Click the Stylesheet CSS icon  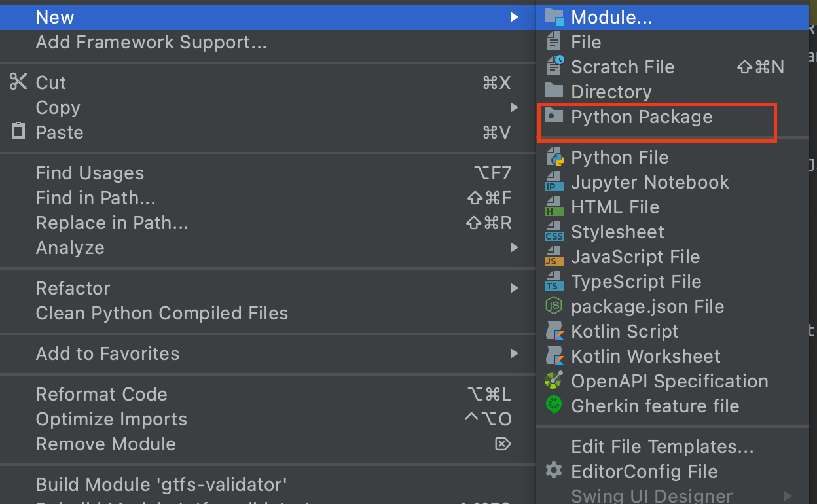point(554,232)
